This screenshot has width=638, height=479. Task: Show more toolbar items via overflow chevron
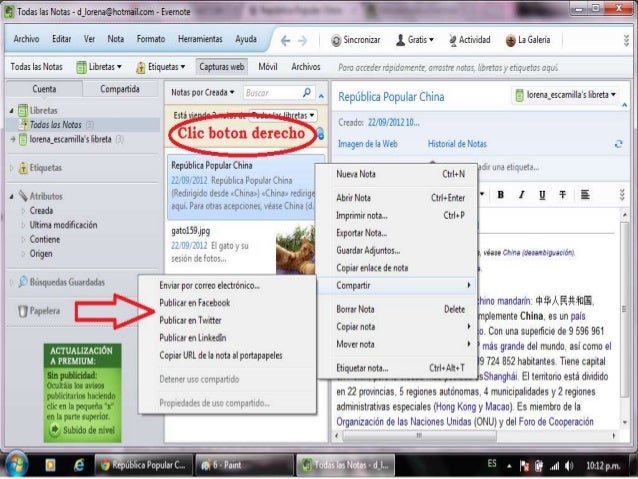pos(627,40)
